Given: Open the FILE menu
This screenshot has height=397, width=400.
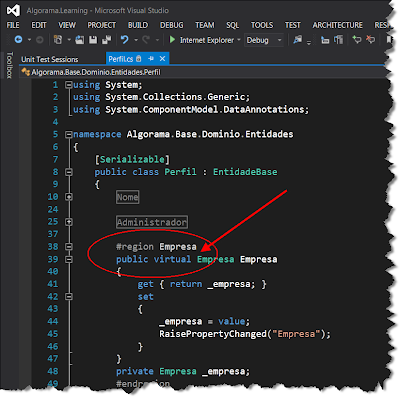Looking at the screenshot, I should tap(13, 25).
